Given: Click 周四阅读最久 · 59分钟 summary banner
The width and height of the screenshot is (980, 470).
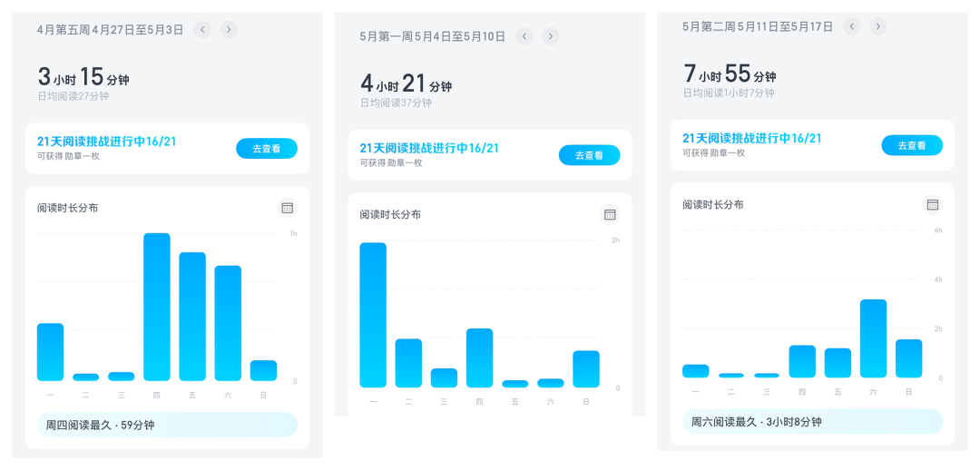Looking at the screenshot, I should point(167,425).
